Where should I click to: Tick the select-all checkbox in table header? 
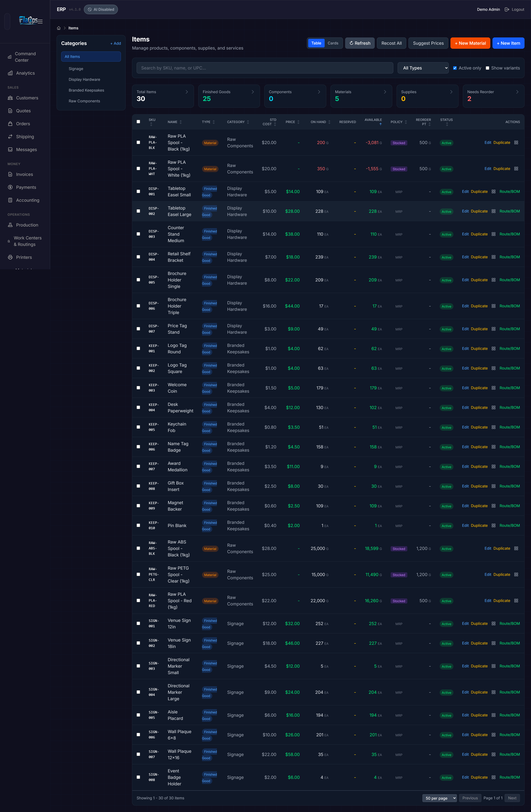click(x=138, y=122)
